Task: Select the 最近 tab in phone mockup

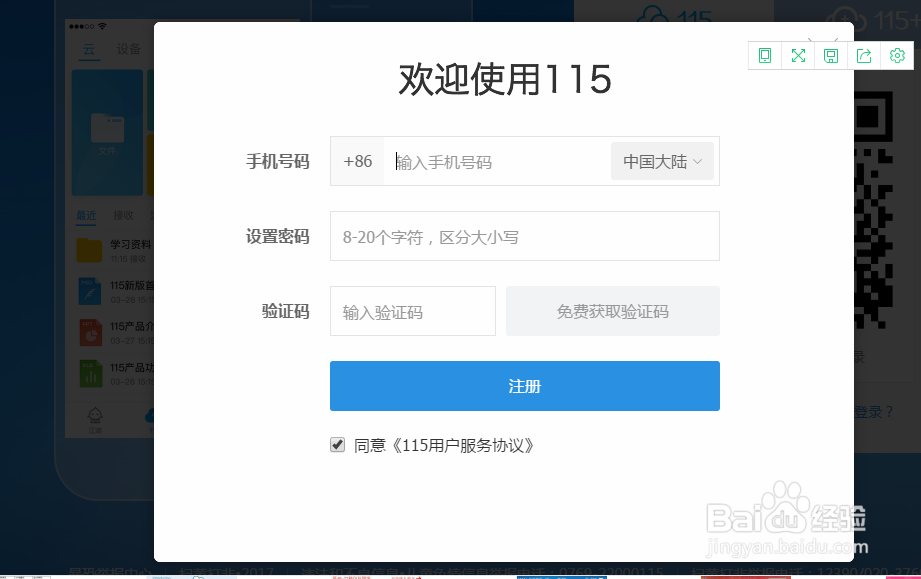Action: [x=86, y=216]
